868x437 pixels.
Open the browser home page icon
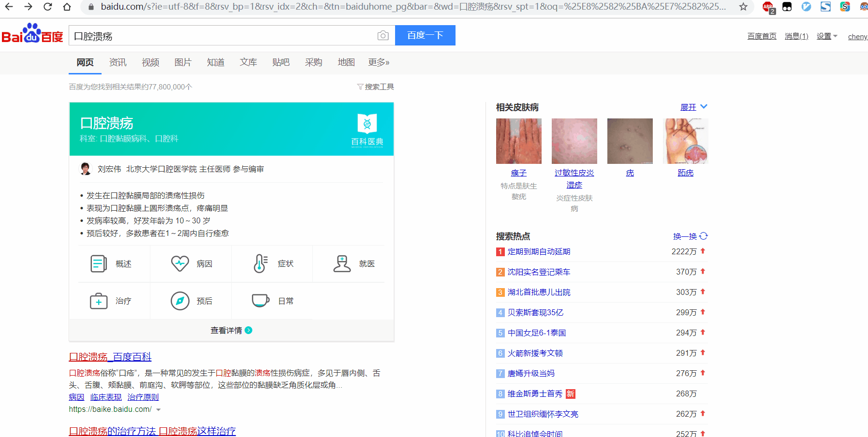click(x=67, y=6)
